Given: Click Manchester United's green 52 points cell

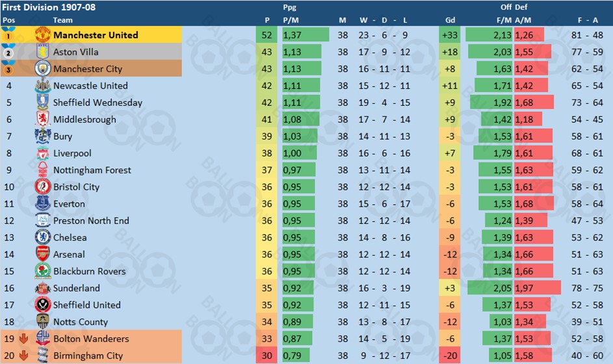Looking at the screenshot, I should (x=267, y=35).
